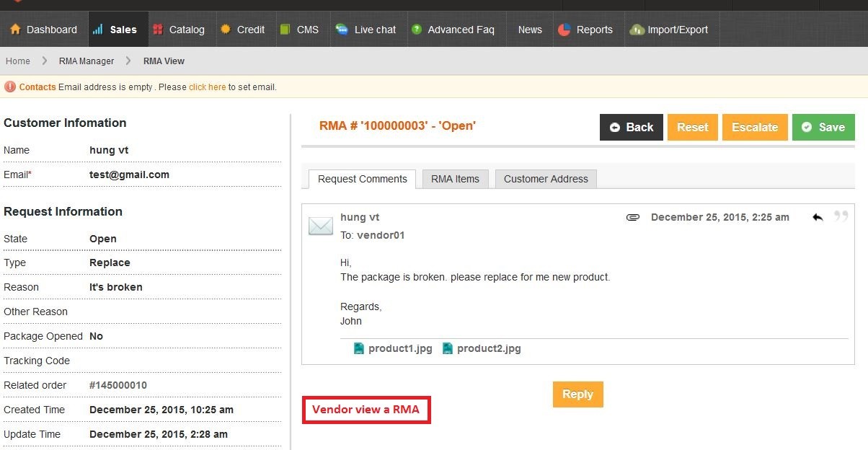Click the envelope icon beside hung vt comment
868x450 pixels.
coord(321,226)
